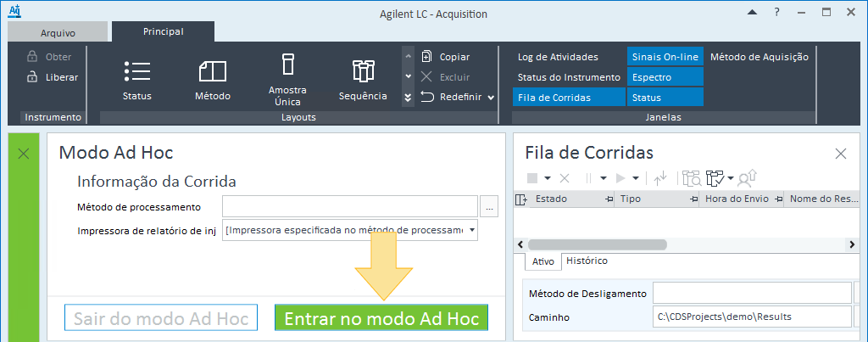Viewport: 868px width, 342px height.
Task: Open the Status layout
Action: 136,81
